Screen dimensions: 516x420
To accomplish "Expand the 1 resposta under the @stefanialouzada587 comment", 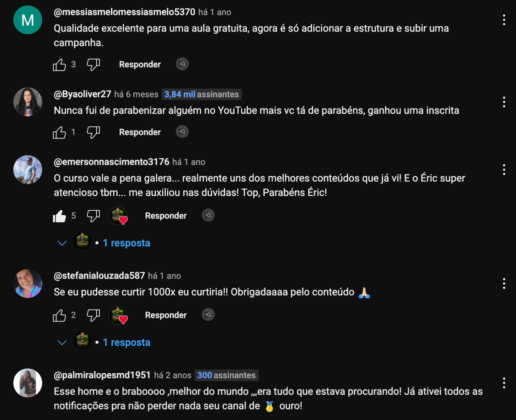I will [x=126, y=343].
